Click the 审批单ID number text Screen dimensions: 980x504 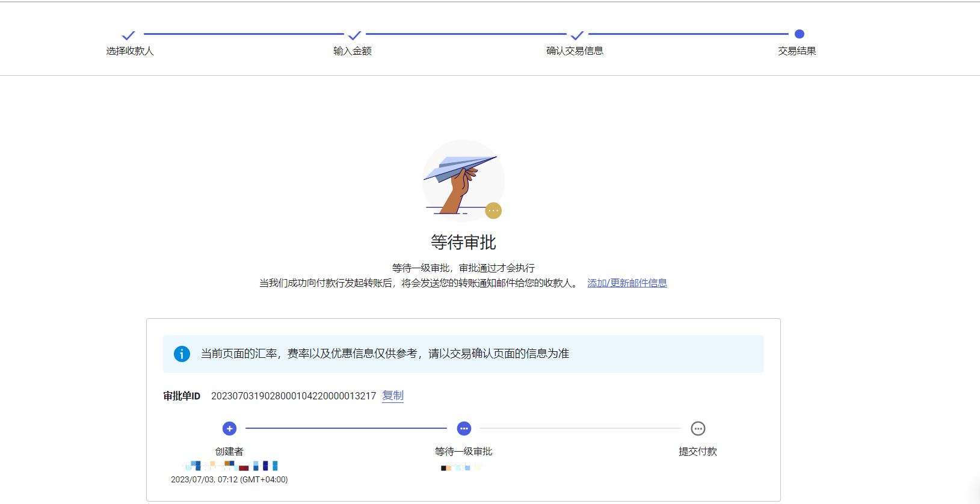(x=293, y=396)
